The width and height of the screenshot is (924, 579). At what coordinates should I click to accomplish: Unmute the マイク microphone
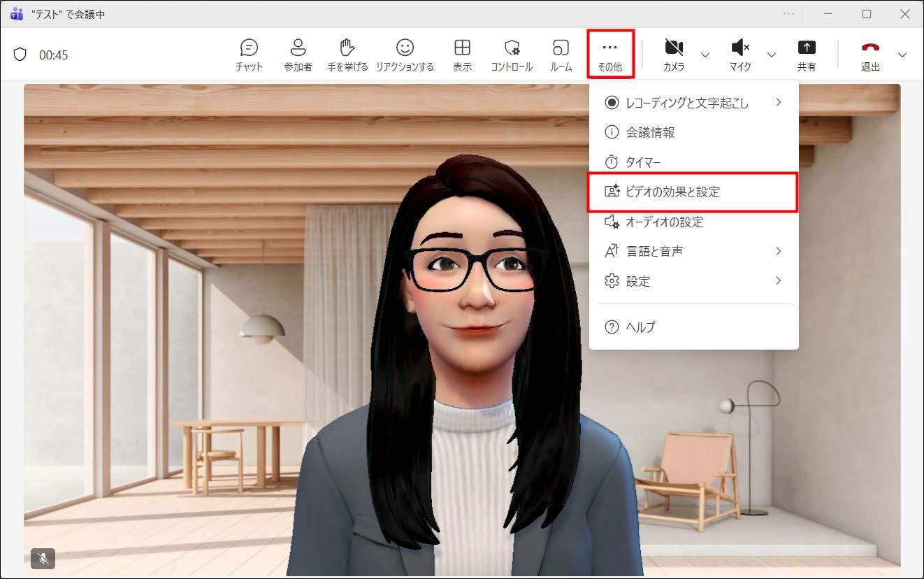point(740,55)
